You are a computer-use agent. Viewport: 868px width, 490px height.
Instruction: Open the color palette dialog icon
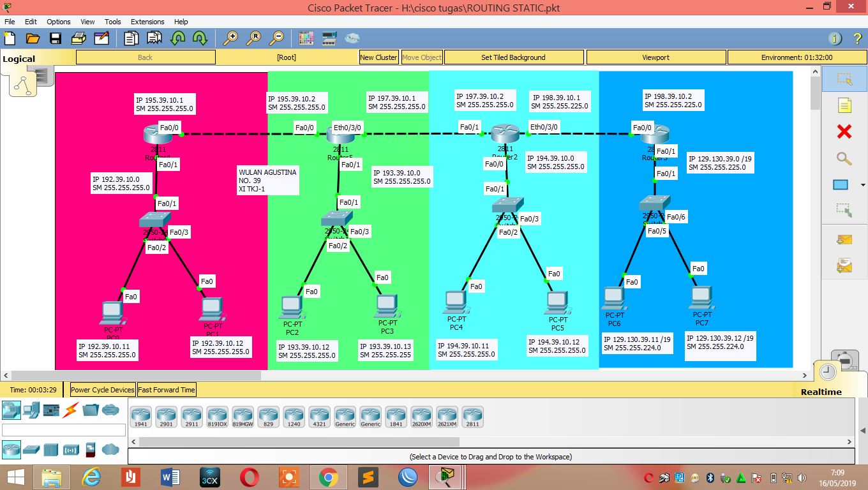coord(306,38)
